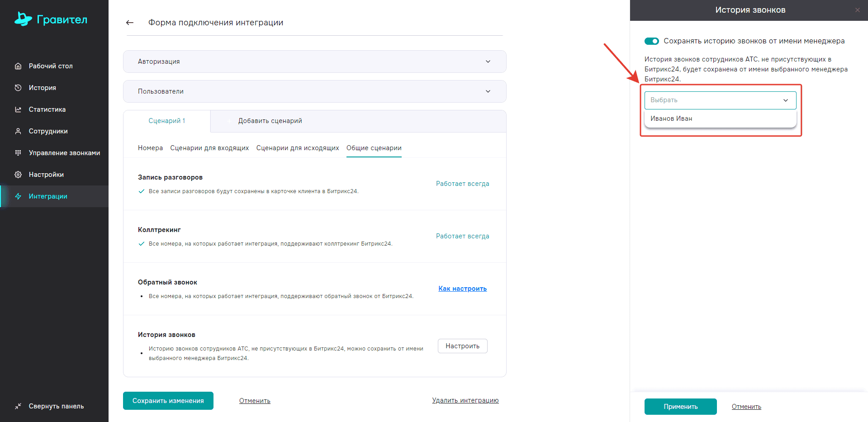Open the Номера tab
Viewport: 868px width, 422px height.
click(x=150, y=148)
